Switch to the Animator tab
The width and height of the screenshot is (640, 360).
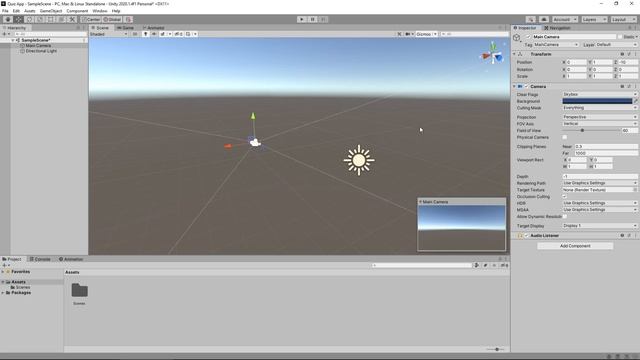coord(153,28)
